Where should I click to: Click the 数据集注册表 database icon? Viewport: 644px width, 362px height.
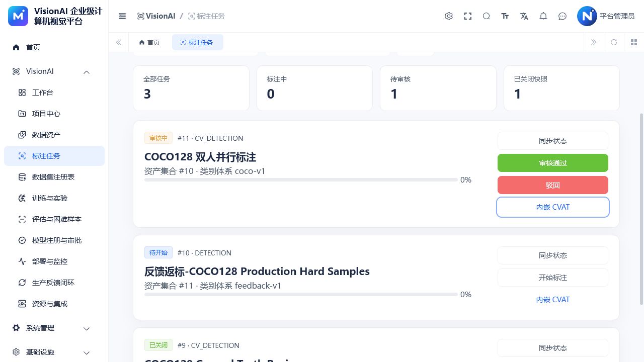point(22,177)
